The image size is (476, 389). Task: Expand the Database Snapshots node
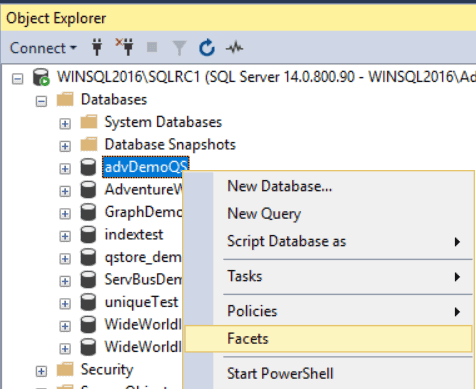pyautogui.click(x=65, y=146)
